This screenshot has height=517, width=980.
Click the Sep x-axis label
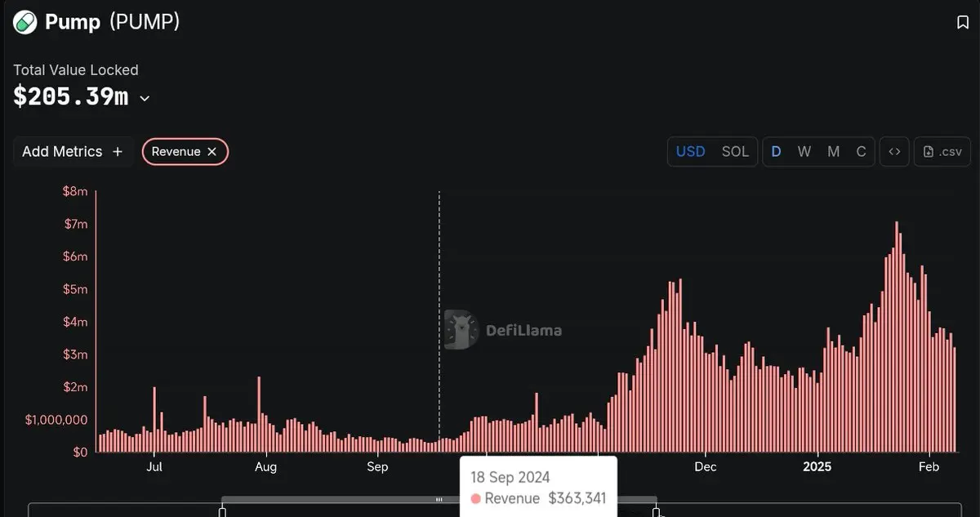coord(377,467)
